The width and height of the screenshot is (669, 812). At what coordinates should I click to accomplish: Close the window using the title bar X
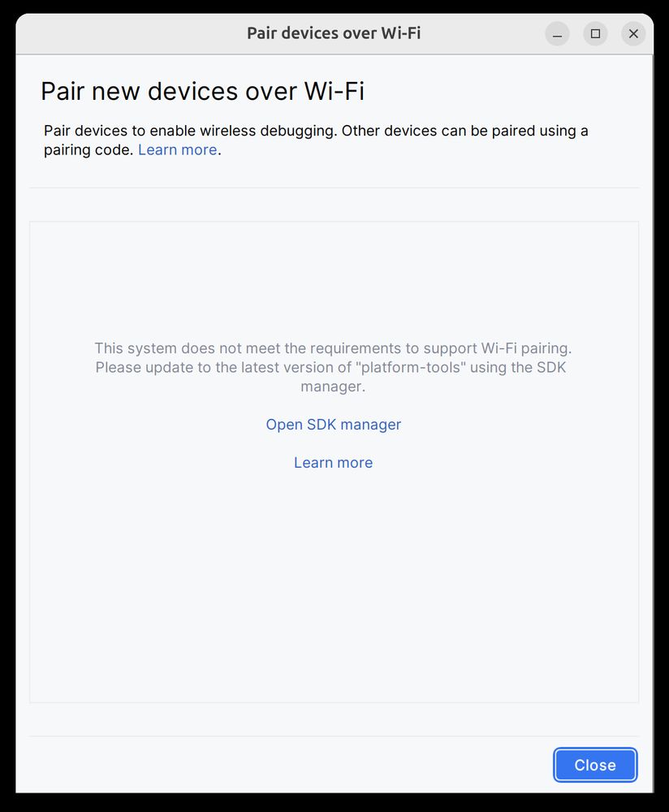[633, 33]
